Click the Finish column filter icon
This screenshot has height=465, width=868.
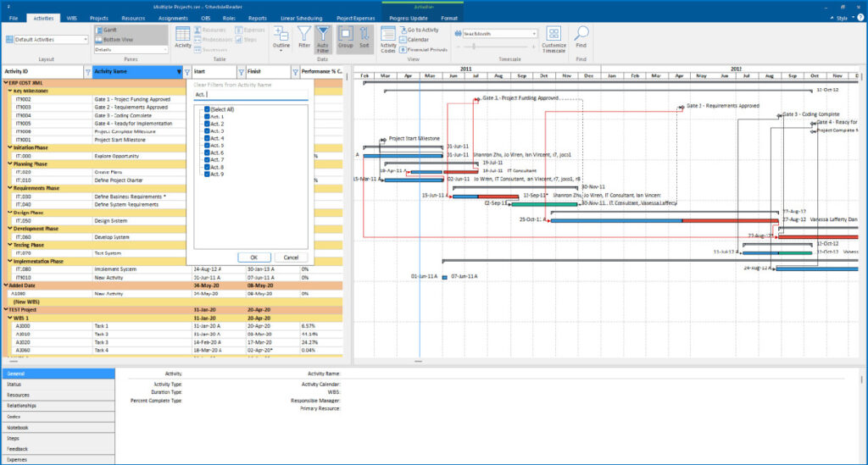click(295, 72)
